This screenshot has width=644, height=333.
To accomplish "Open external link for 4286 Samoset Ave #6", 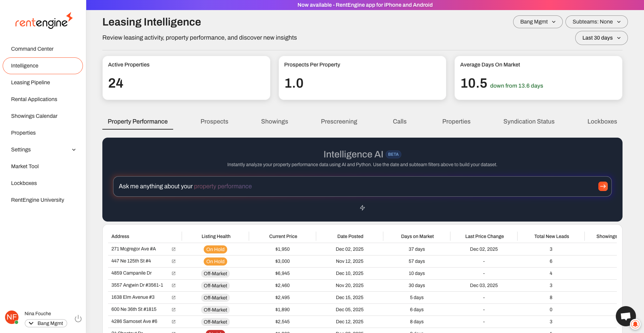I will point(174,322).
